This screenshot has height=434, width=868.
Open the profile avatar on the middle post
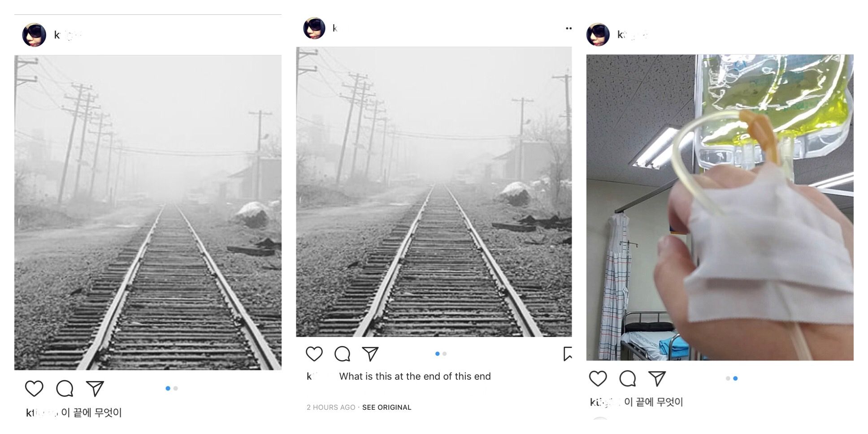click(314, 28)
